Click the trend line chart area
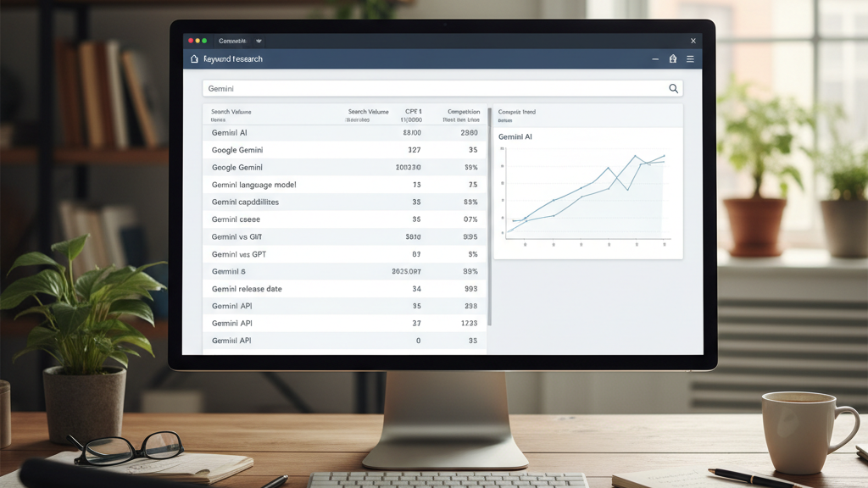This screenshot has height=488, width=868. click(x=587, y=197)
